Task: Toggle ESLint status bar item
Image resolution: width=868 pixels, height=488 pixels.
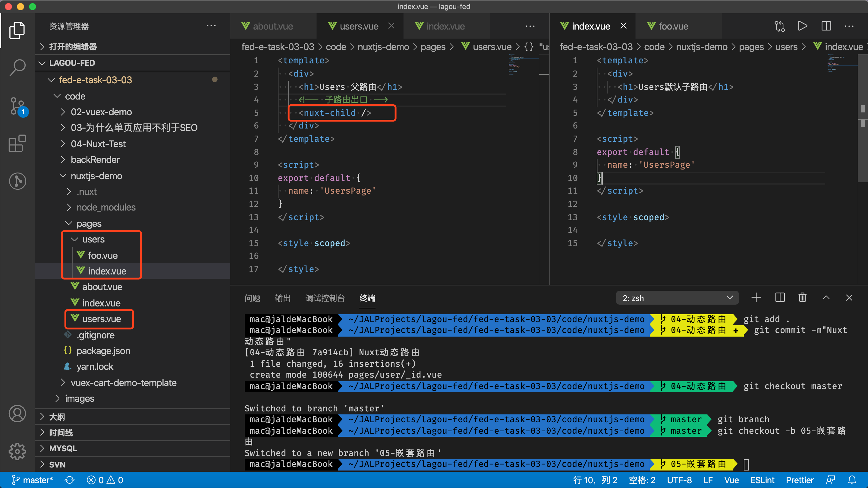Action: point(762,480)
